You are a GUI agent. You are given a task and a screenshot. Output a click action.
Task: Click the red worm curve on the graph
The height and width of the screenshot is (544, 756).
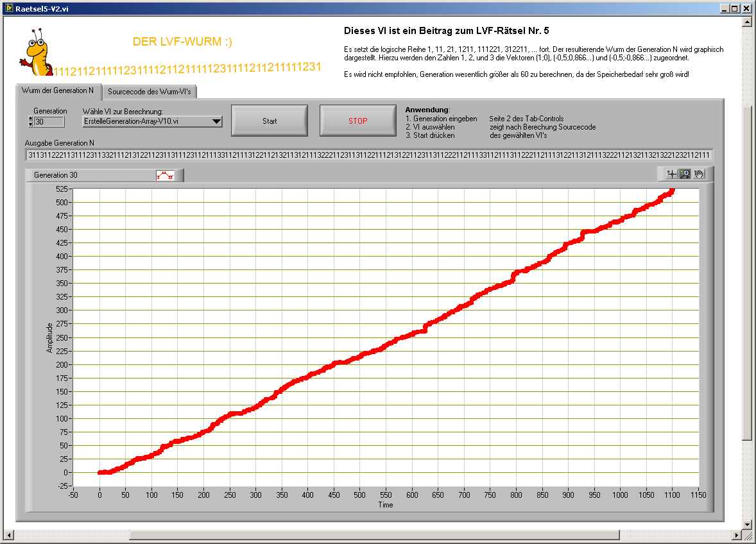(x=386, y=330)
